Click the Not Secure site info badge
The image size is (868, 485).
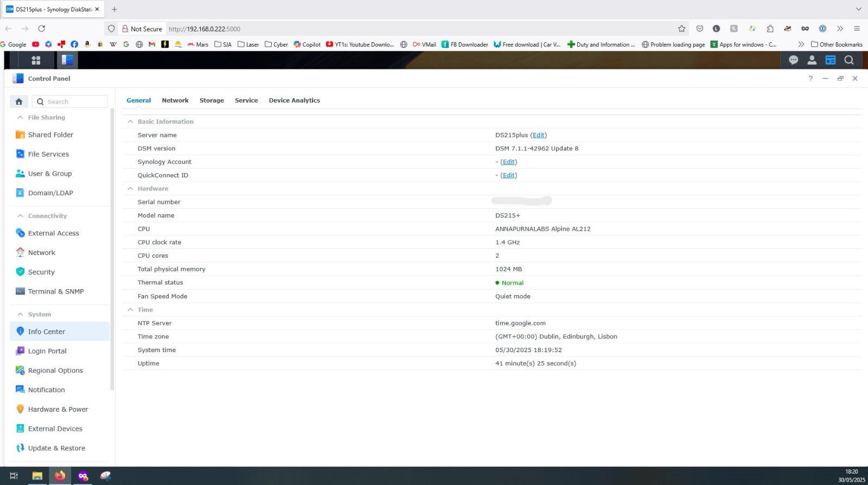[142, 29]
